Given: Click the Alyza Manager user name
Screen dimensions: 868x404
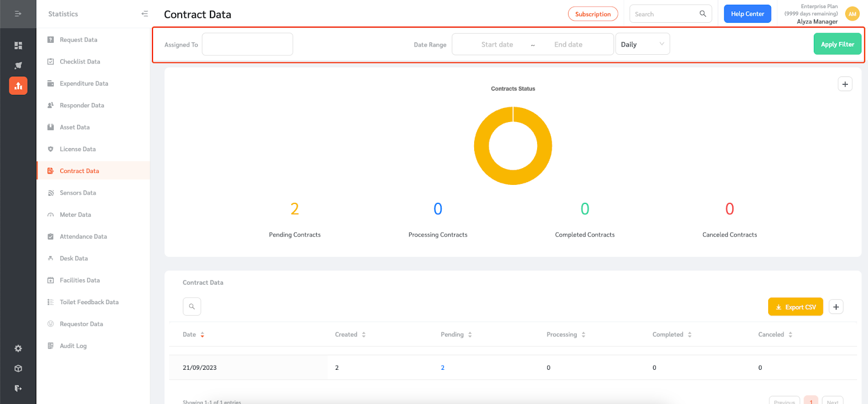Looking at the screenshot, I should pyautogui.click(x=817, y=22).
